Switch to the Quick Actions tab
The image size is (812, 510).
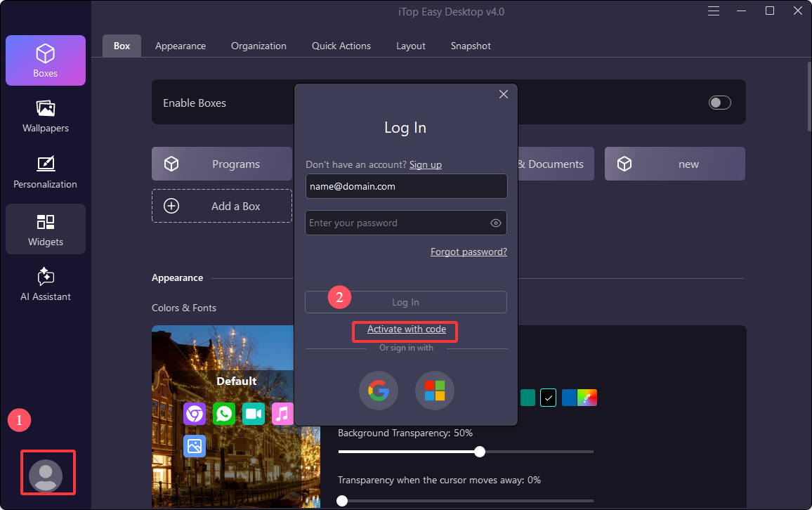[x=341, y=46]
